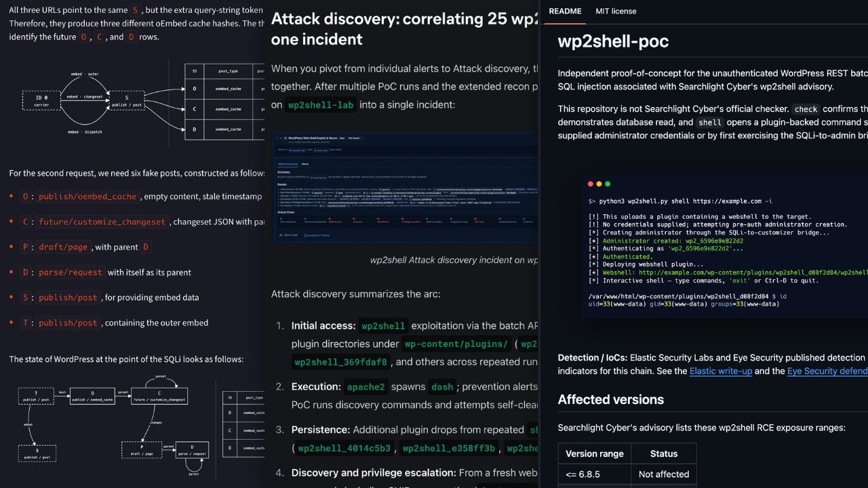Click the 'P draft / page' diagram node
The width and height of the screenshot is (868, 488).
[140, 450]
